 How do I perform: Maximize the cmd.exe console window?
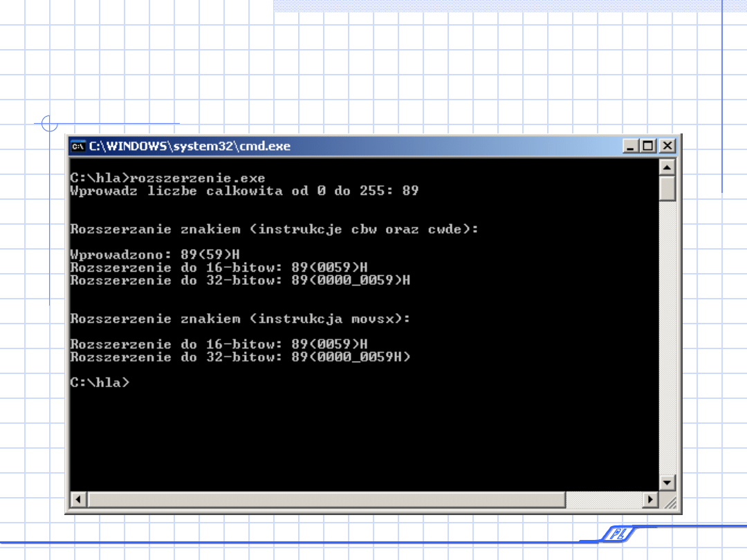(x=648, y=146)
